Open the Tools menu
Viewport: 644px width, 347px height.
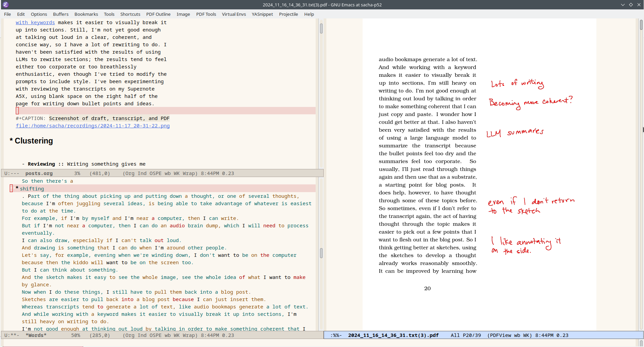point(109,14)
